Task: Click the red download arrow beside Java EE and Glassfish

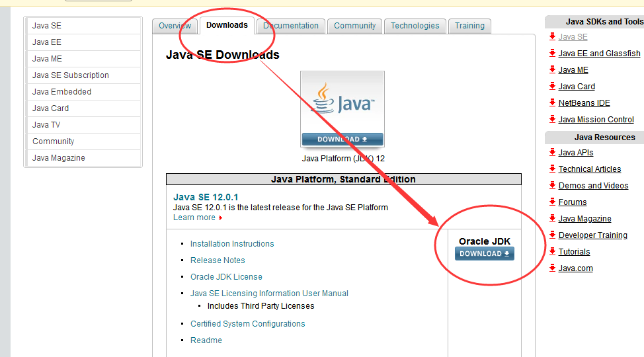Action: click(x=552, y=53)
